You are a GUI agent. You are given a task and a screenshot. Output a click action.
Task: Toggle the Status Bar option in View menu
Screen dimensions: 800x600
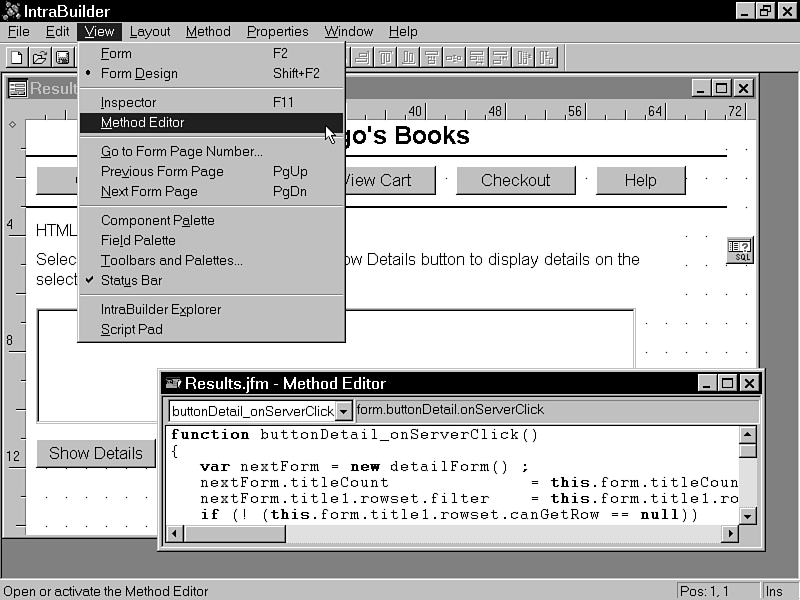pos(131,280)
